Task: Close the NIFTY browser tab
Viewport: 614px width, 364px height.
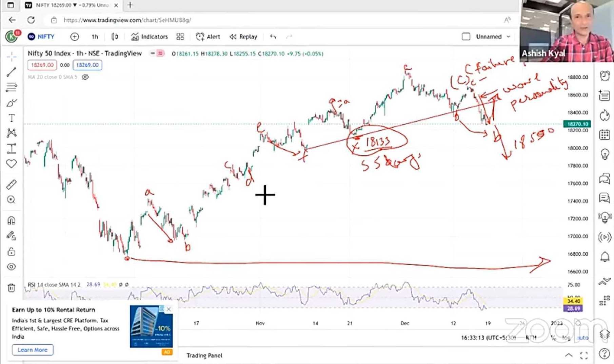Action: (116, 5)
